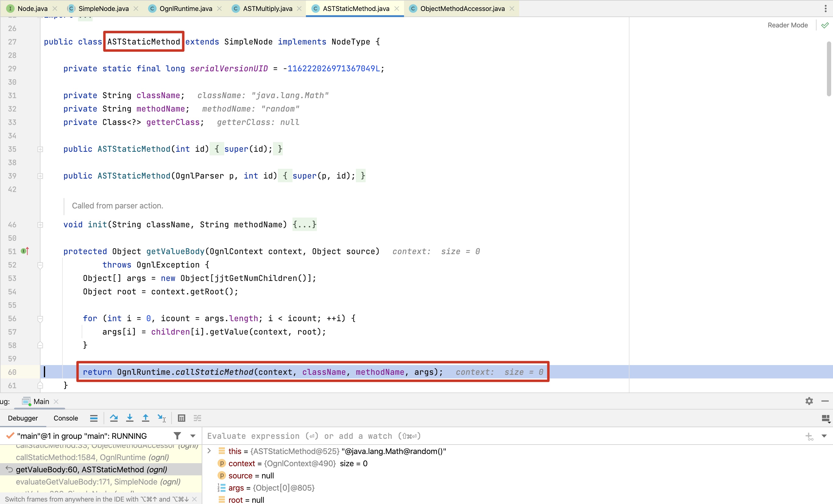Viewport: 833px width, 504px height.
Task: Close the Main debug session tab
Action: pos(56,401)
